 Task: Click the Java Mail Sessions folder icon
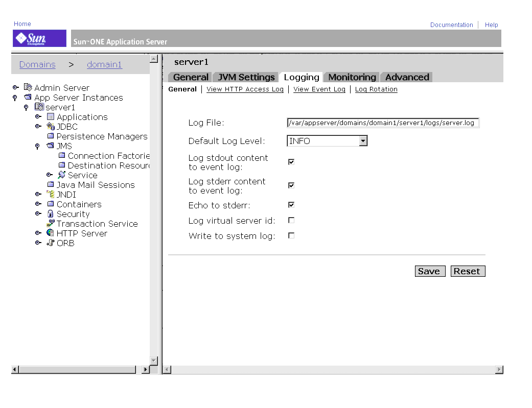(x=51, y=184)
